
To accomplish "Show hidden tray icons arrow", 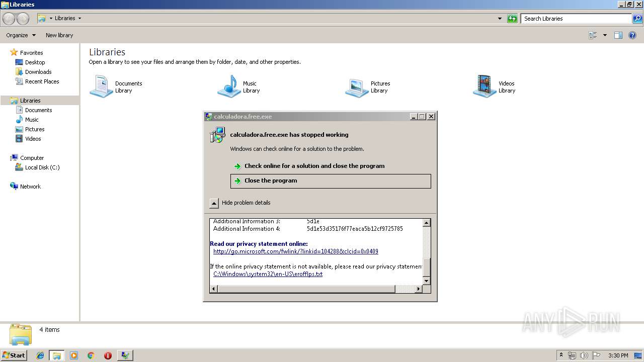I will [561, 355].
